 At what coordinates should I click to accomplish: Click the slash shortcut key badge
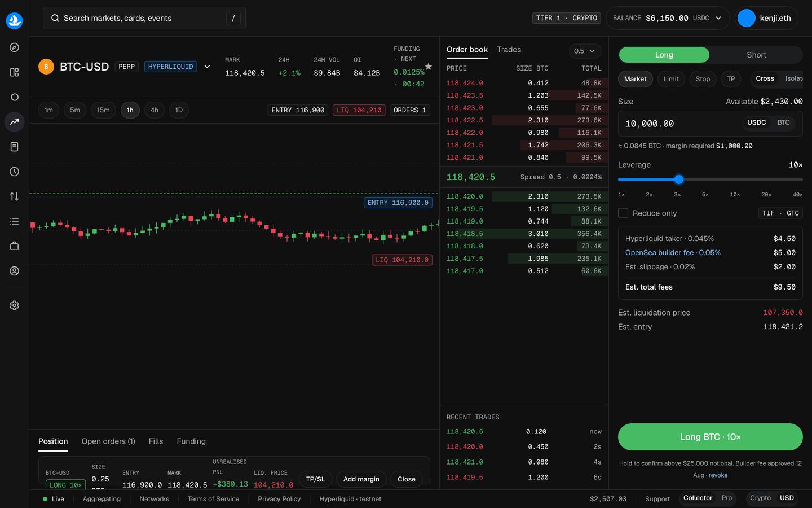coord(233,18)
